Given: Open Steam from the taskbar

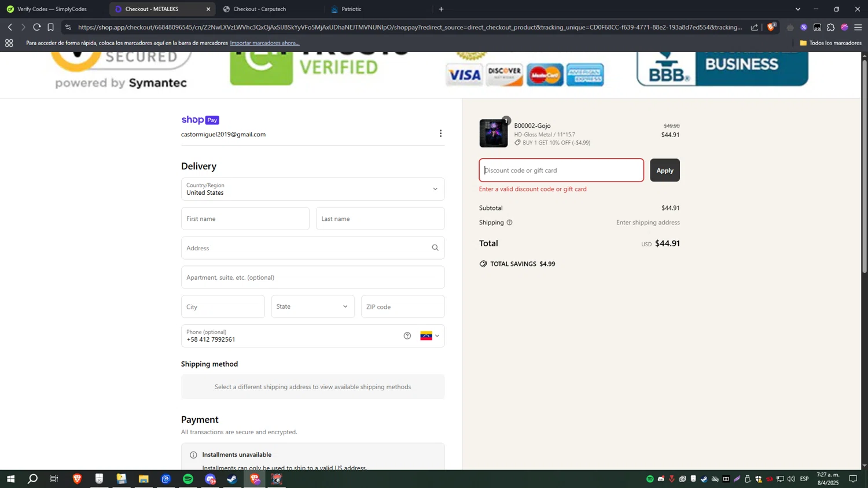Looking at the screenshot, I should [232, 479].
